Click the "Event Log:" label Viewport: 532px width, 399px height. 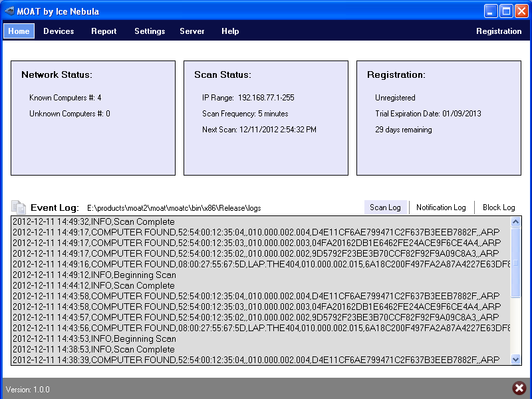(x=55, y=207)
